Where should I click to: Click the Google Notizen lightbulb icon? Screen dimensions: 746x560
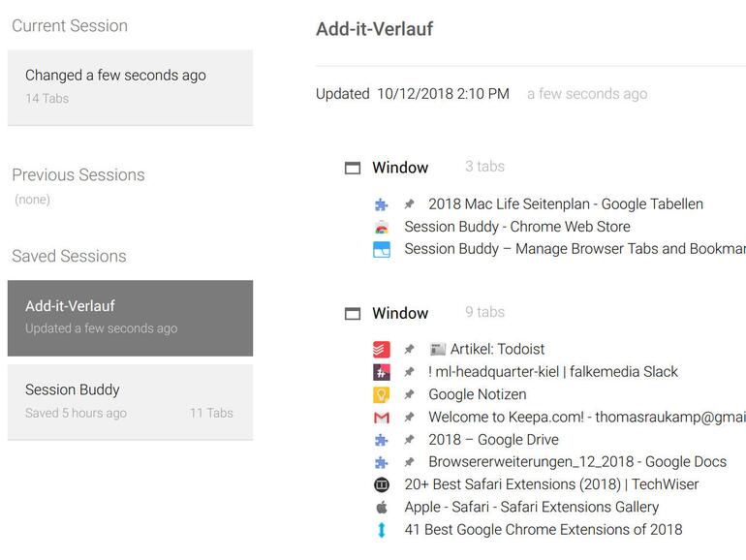click(x=382, y=395)
